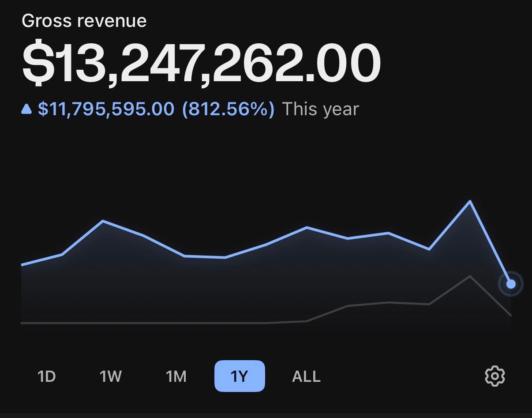Select the 1D time range

point(47,377)
